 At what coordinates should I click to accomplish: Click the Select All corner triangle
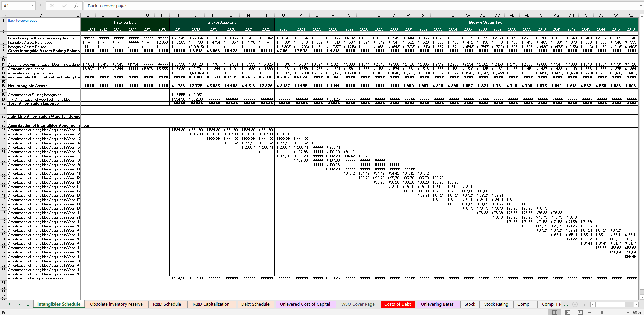click(x=4, y=15)
